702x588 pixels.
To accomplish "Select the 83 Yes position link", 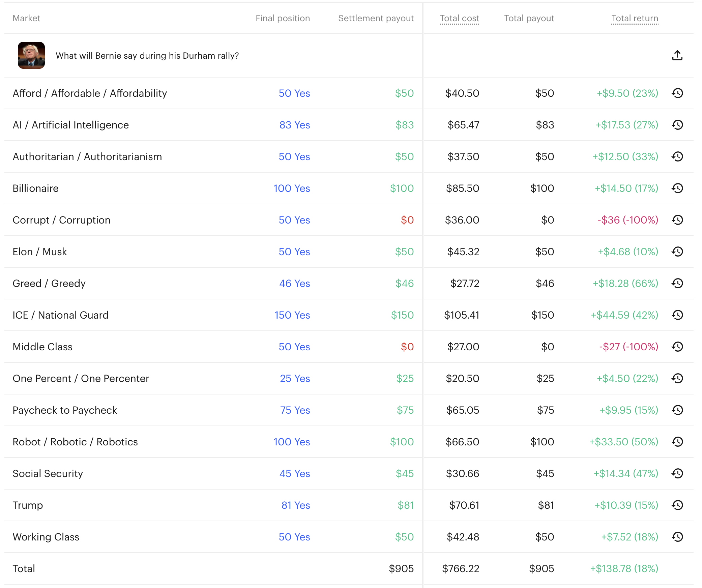I will click(x=294, y=125).
